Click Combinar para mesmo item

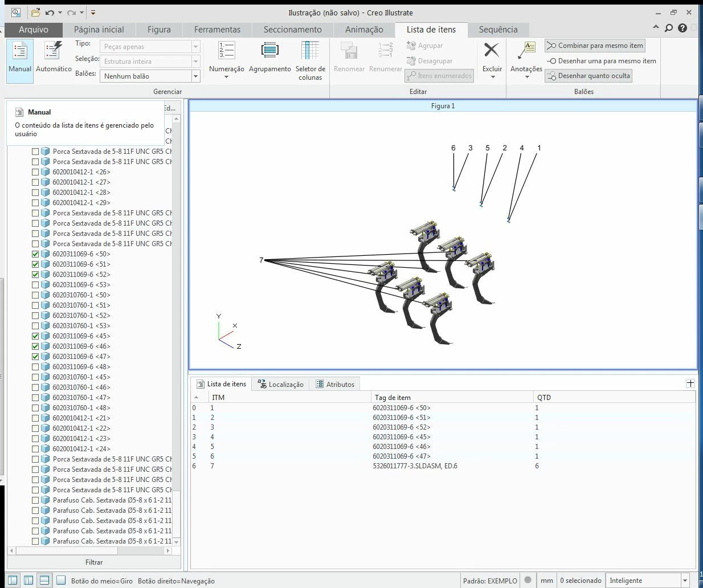coord(595,46)
